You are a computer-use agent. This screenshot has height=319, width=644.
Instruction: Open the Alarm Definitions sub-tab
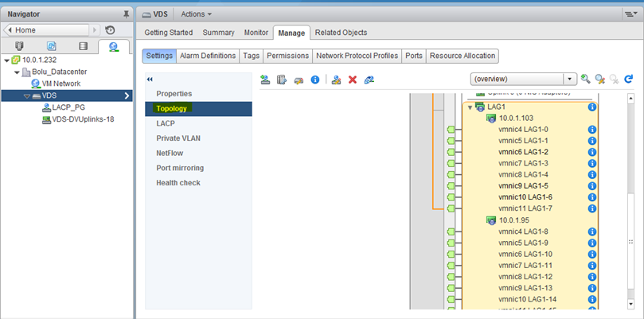pos(208,56)
